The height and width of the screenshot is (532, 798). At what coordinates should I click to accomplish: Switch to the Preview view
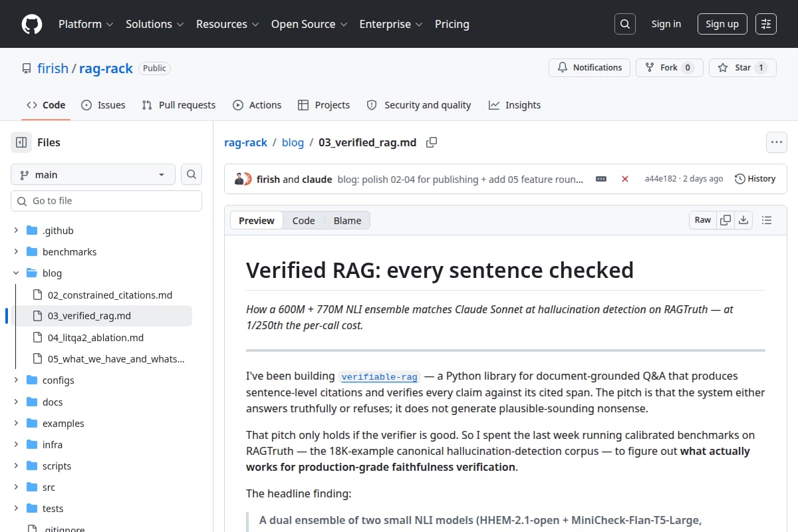[x=257, y=221]
